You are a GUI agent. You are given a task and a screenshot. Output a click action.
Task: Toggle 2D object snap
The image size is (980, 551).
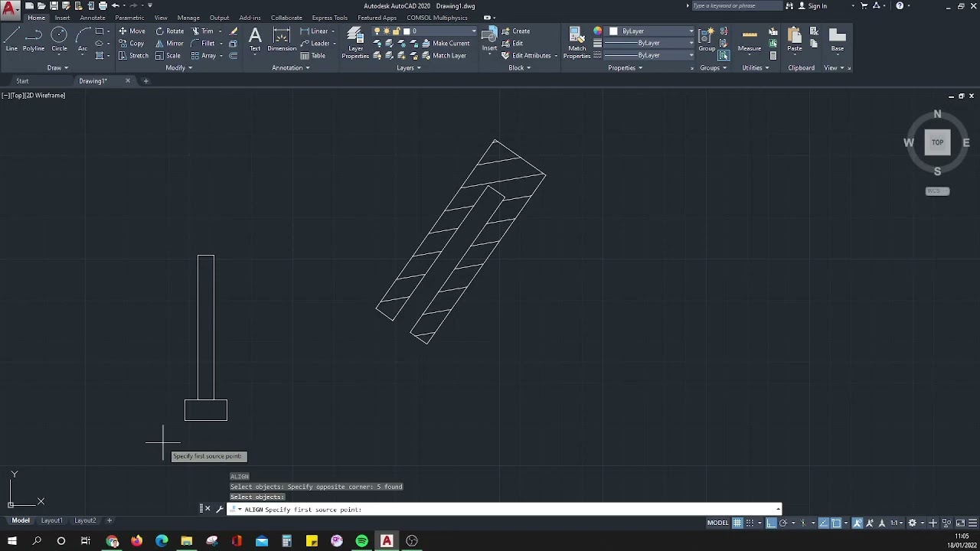(x=836, y=523)
